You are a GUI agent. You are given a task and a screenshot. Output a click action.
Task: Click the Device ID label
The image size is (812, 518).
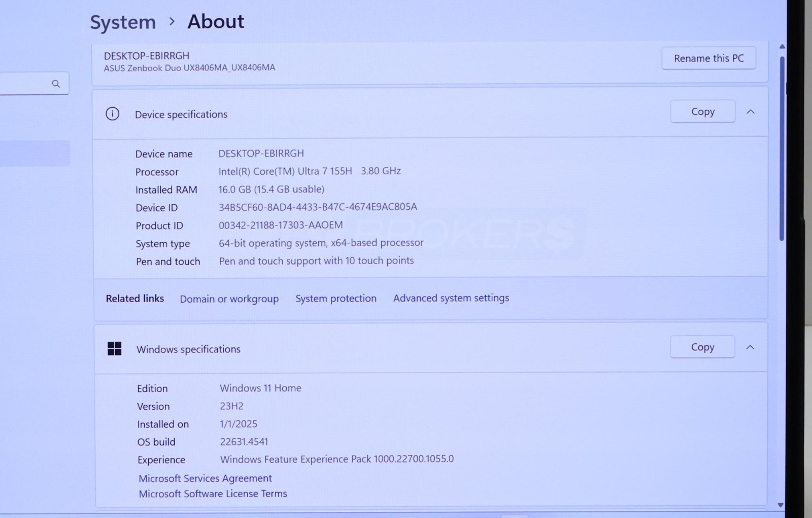coord(157,208)
